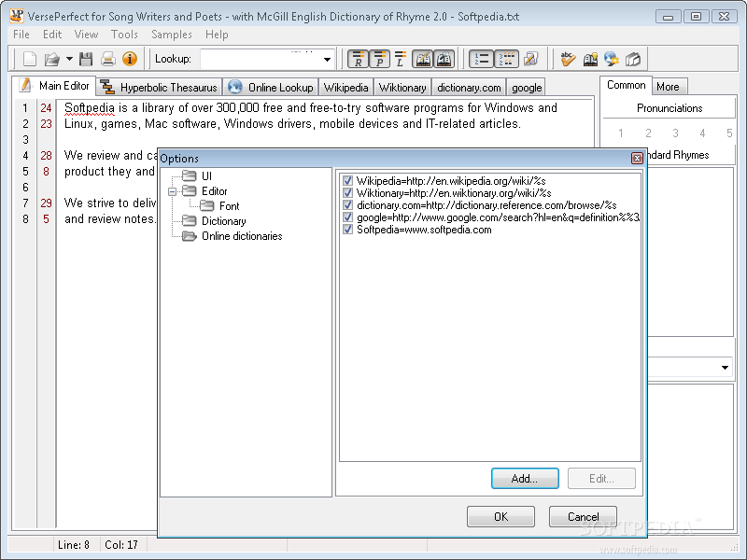
Task: Create a new document with the blank page icon
Action: pos(30,59)
